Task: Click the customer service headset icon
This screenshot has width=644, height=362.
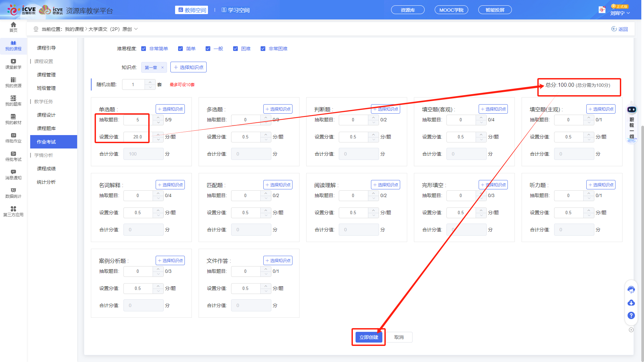Action: click(x=631, y=290)
